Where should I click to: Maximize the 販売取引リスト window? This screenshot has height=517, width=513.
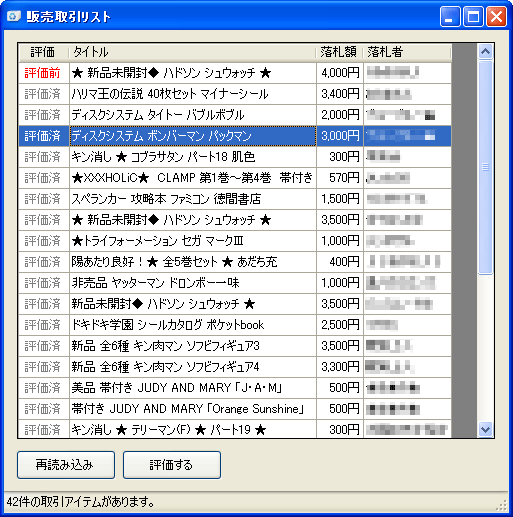pyautogui.click(x=473, y=16)
